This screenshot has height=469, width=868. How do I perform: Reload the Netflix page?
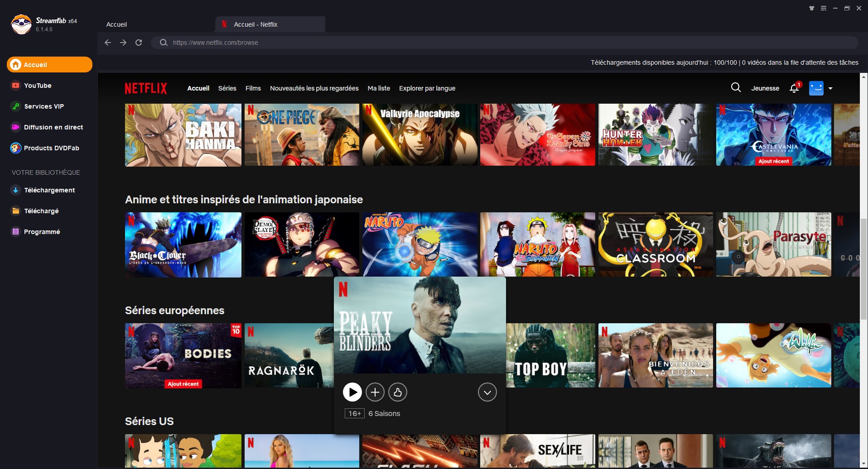click(139, 43)
